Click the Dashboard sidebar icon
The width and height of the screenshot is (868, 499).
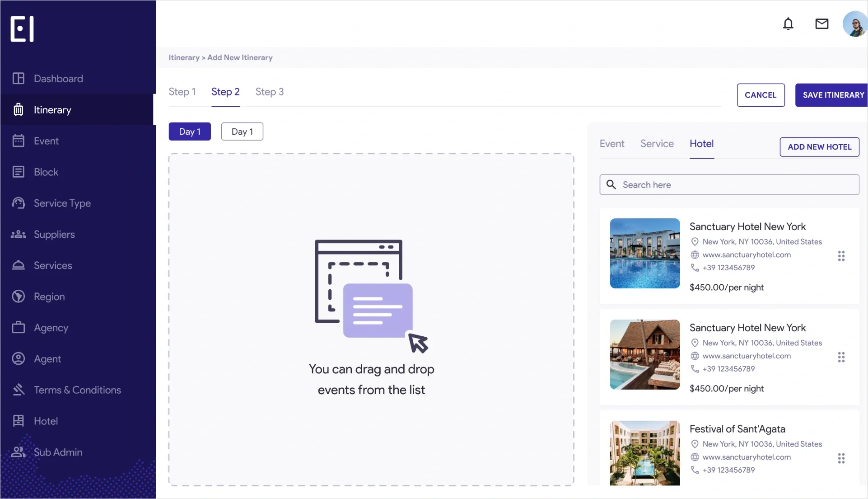(19, 79)
